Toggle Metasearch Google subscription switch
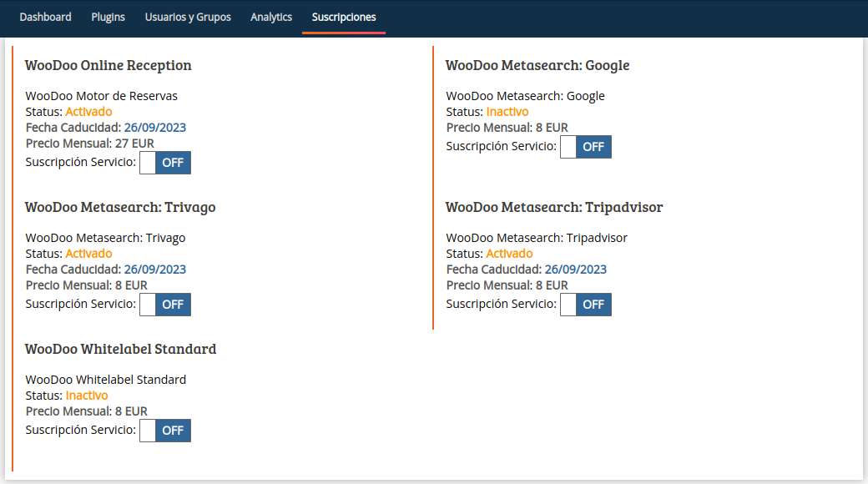This screenshot has width=868, height=484. tap(586, 147)
